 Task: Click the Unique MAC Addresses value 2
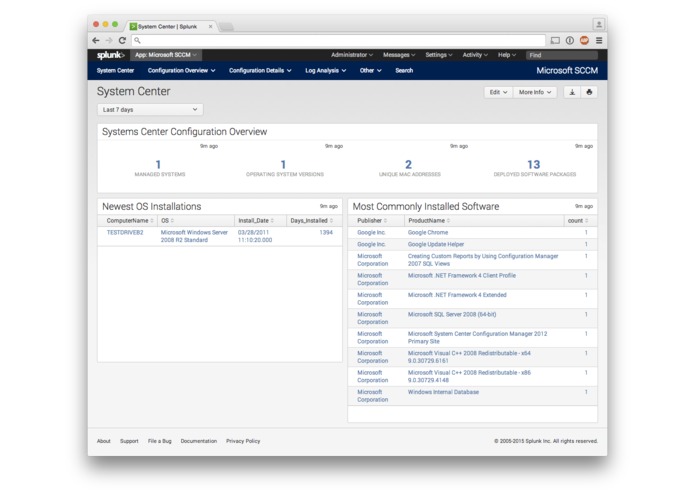[x=408, y=164]
